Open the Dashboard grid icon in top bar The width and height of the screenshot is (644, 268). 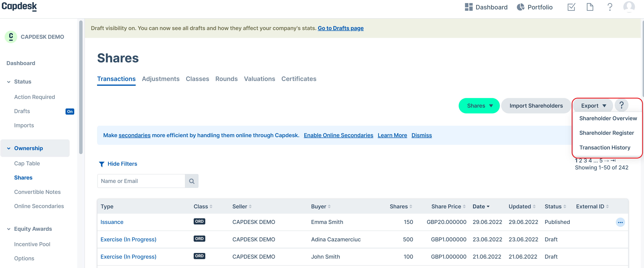click(469, 7)
